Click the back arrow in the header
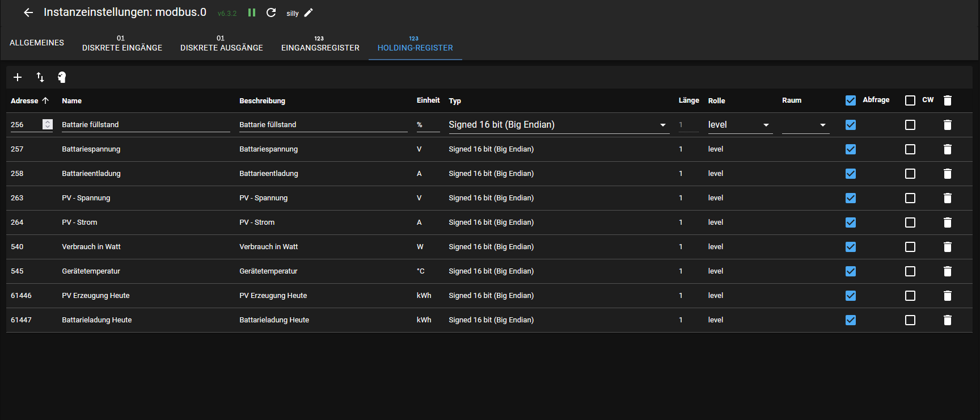980x420 pixels. 28,12
